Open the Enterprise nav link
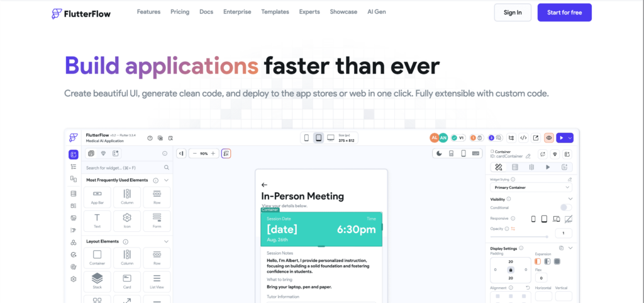This screenshot has width=644, height=303. [x=237, y=12]
